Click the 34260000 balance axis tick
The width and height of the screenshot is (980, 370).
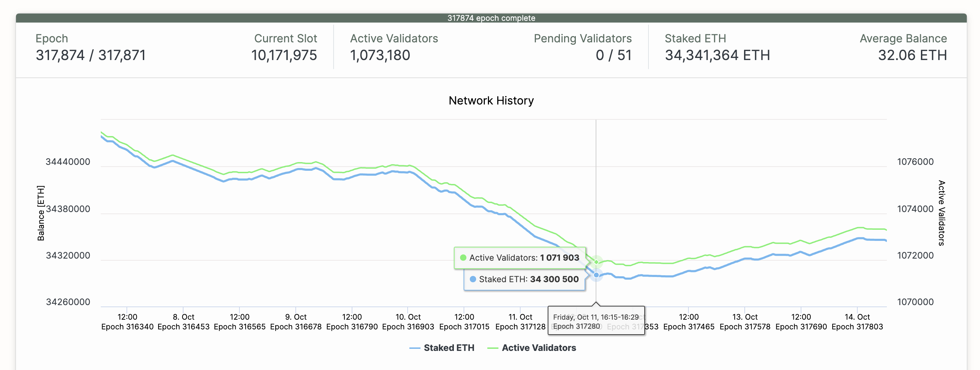coord(68,302)
